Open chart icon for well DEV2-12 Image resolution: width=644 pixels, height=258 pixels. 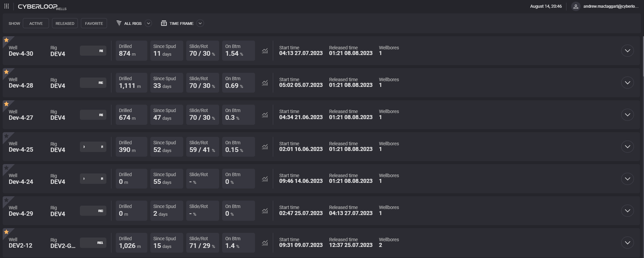(x=265, y=243)
